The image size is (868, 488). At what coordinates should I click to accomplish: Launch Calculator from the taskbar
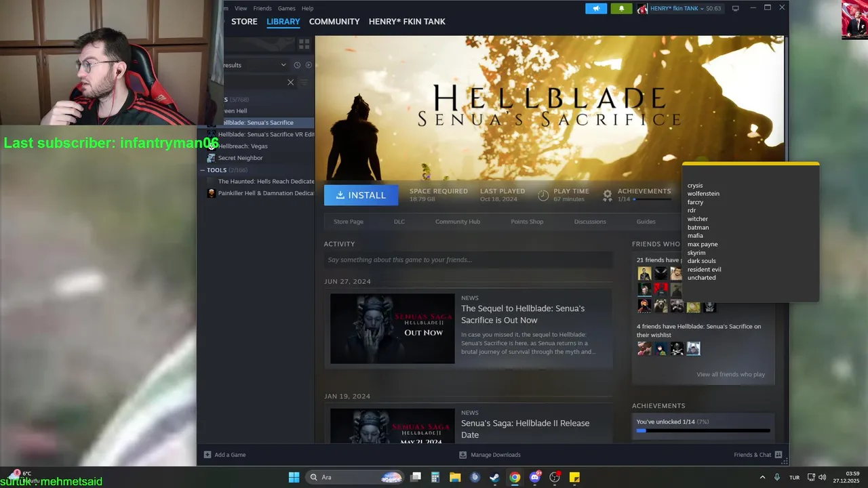[x=435, y=477]
